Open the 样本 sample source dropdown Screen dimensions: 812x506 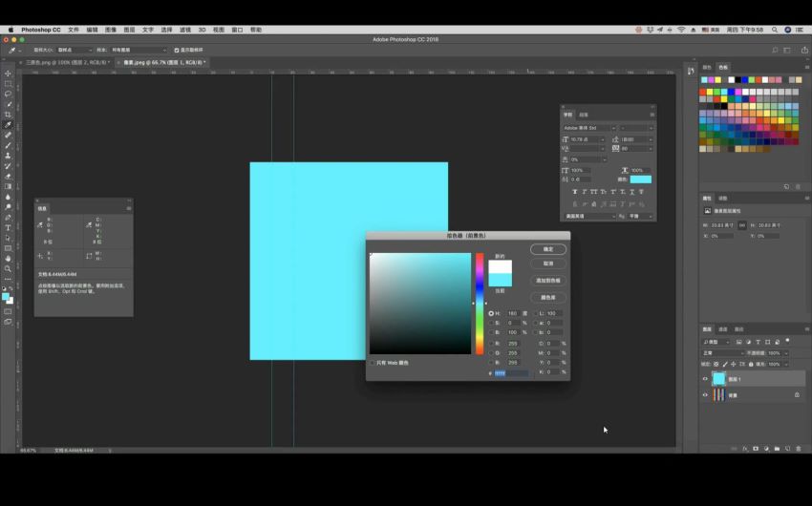(x=139, y=51)
